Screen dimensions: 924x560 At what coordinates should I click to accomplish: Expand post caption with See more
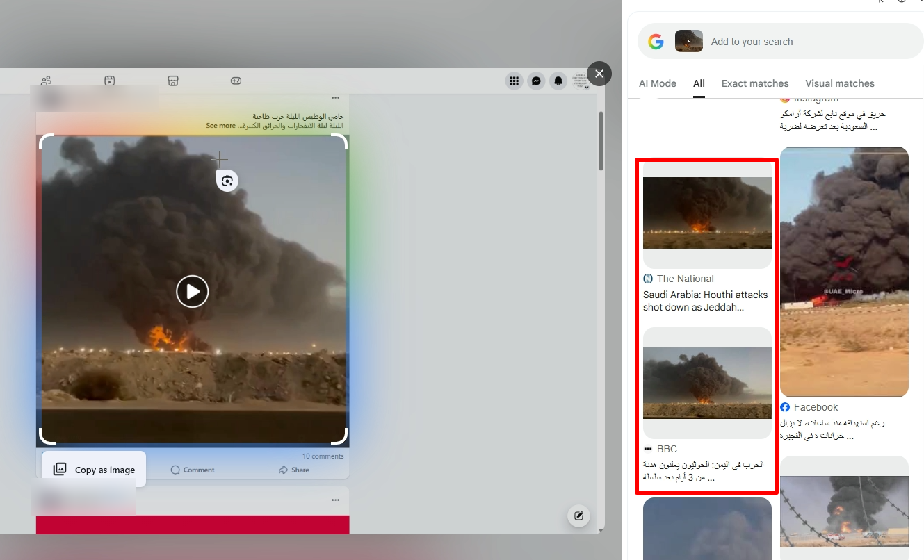pyautogui.click(x=221, y=126)
